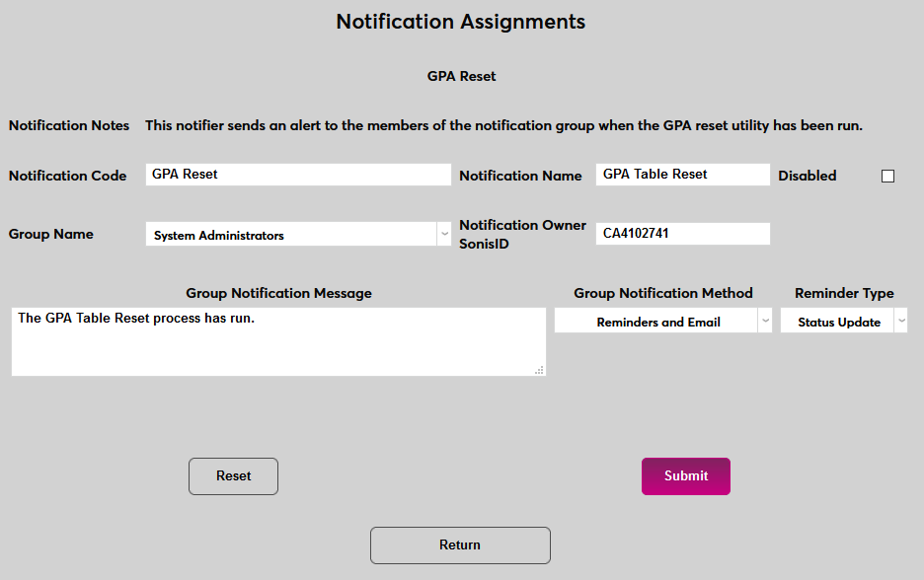924x580 pixels.
Task: Enable the Disabled checkbox
Action: pos(887,176)
